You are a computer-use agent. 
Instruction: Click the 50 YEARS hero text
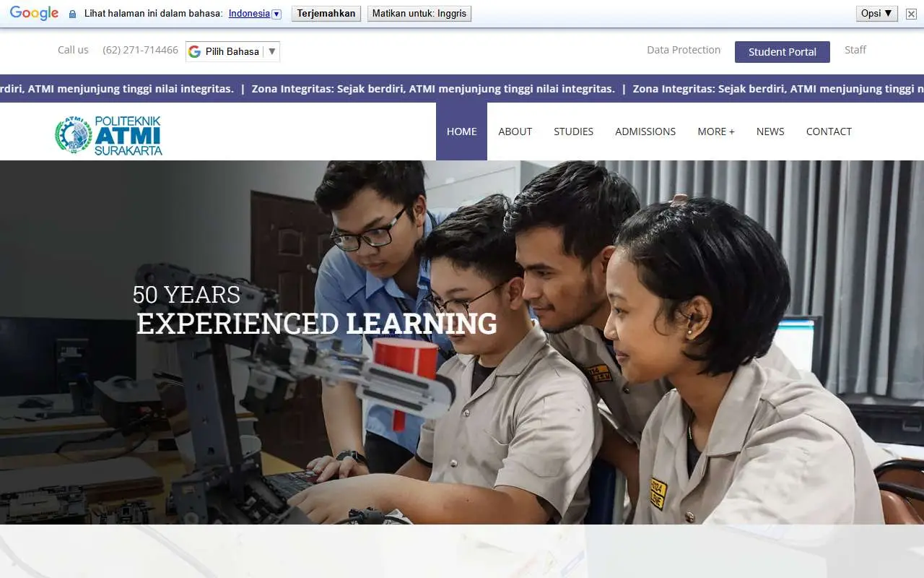186,295
